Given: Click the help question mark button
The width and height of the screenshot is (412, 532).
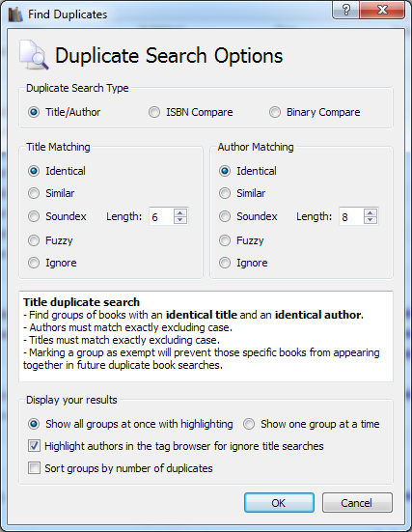Looking at the screenshot, I should tap(345, 10).
